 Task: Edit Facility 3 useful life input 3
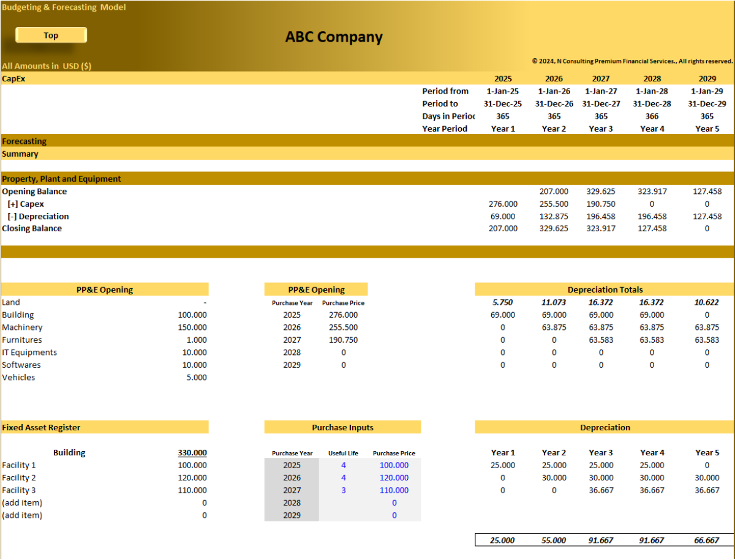click(344, 490)
